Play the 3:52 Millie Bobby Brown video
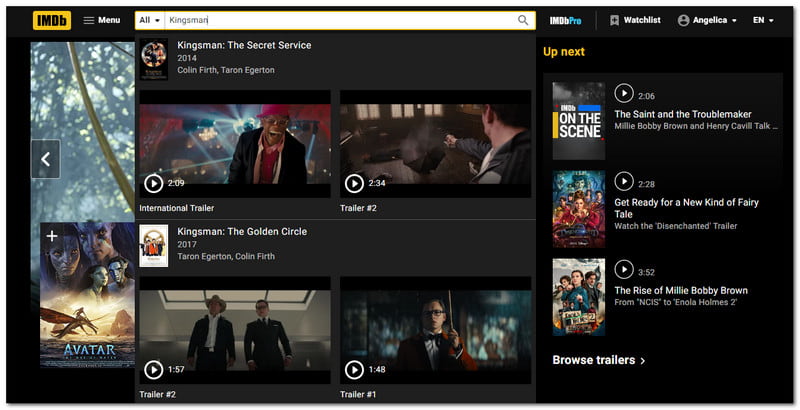 click(623, 270)
